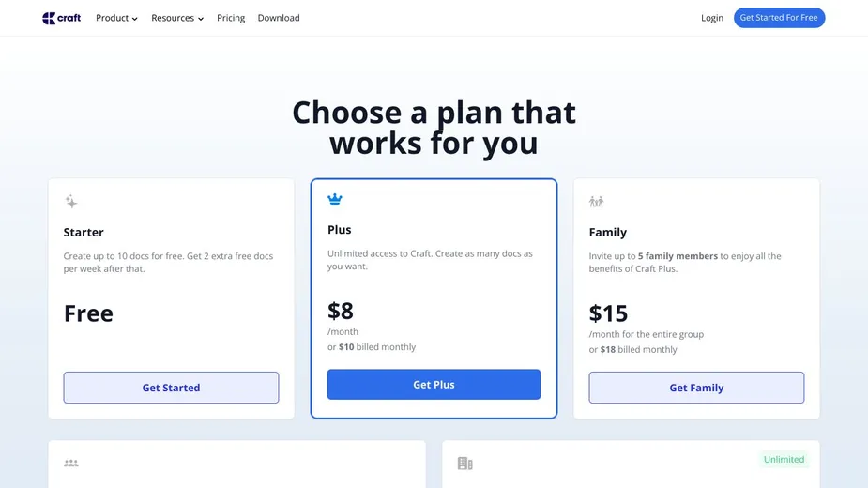
Task: Open the Resources dropdown menu
Action: pos(177,18)
